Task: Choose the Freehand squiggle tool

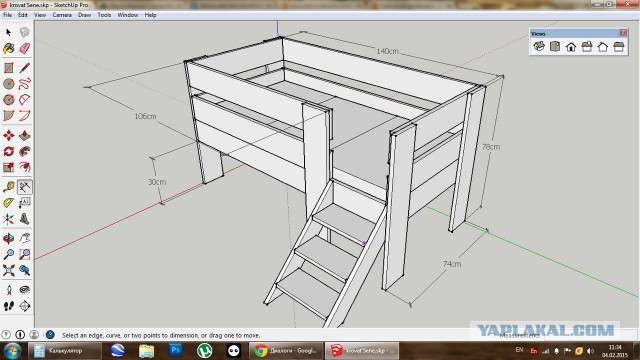Action: 24,84
